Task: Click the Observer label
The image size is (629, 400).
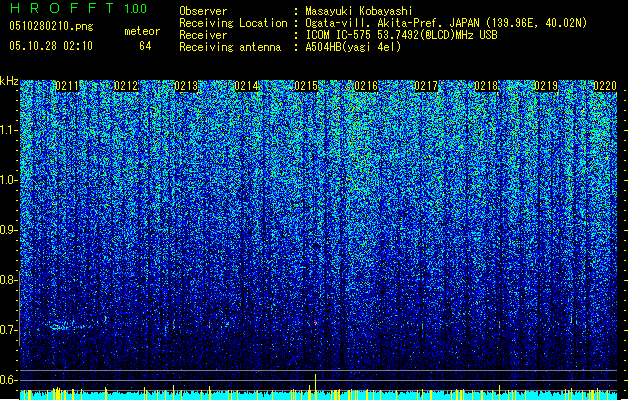Action: coord(203,11)
